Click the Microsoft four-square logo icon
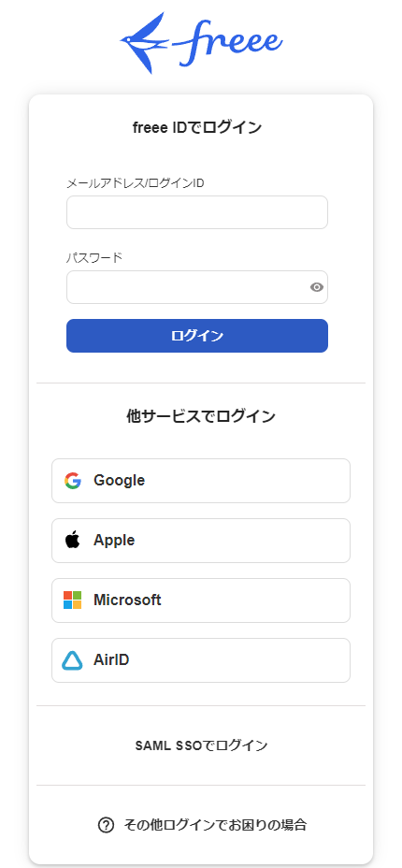The width and height of the screenshot is (402, 868). 72,600
